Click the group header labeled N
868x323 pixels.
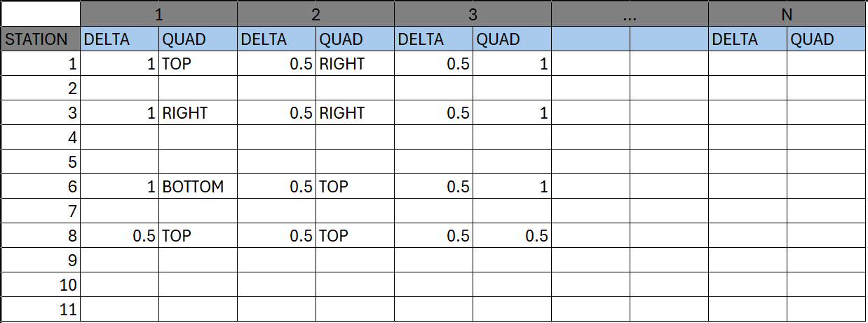click(x=787, y=14)
